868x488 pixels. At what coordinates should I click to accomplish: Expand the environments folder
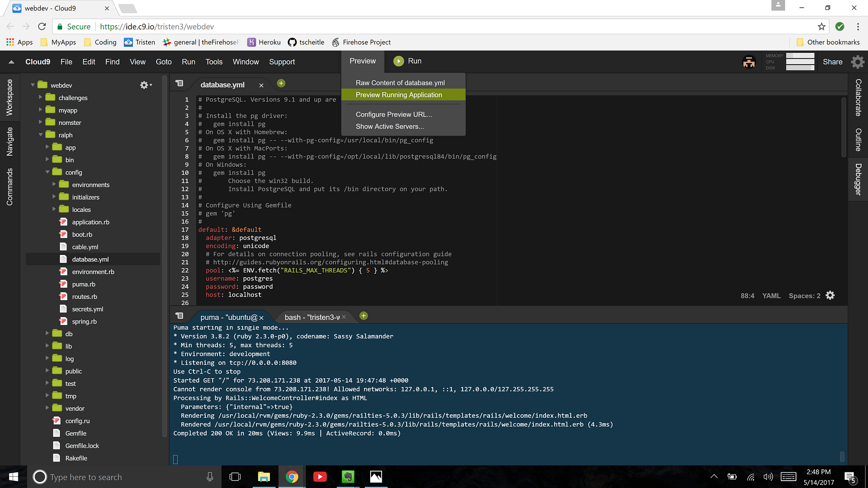54,184
